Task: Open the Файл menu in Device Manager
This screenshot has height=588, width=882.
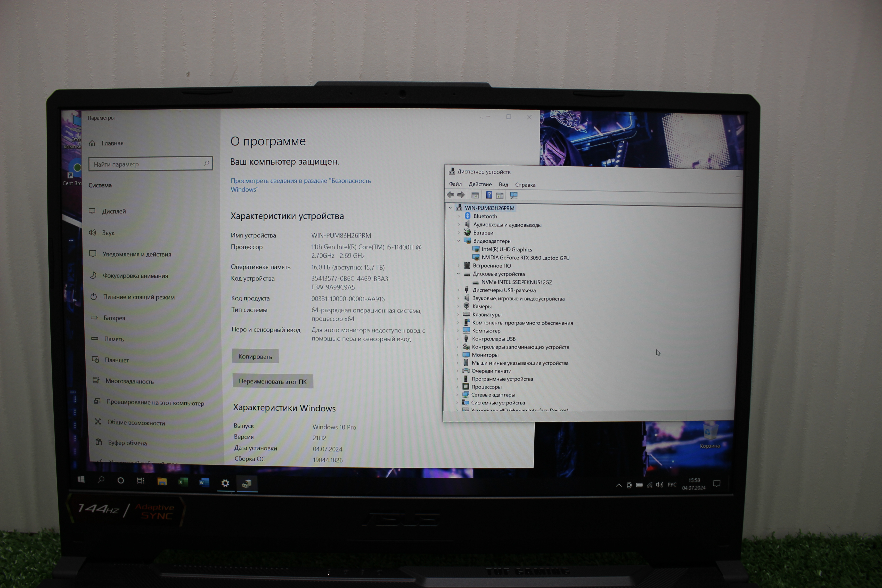Action: tap(455, 184)
